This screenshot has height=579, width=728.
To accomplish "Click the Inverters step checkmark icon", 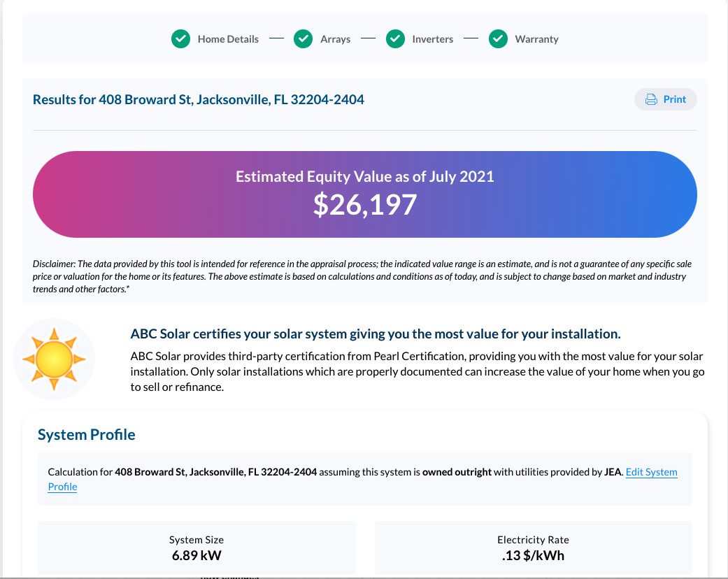I will [x=395, y=39].
